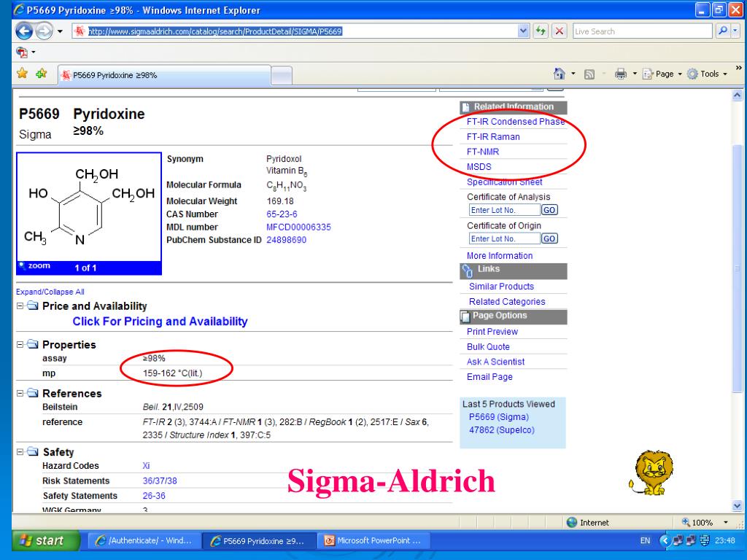
Task: Open Risk Statements 36/37/38 link
Action: click(160, 481)
